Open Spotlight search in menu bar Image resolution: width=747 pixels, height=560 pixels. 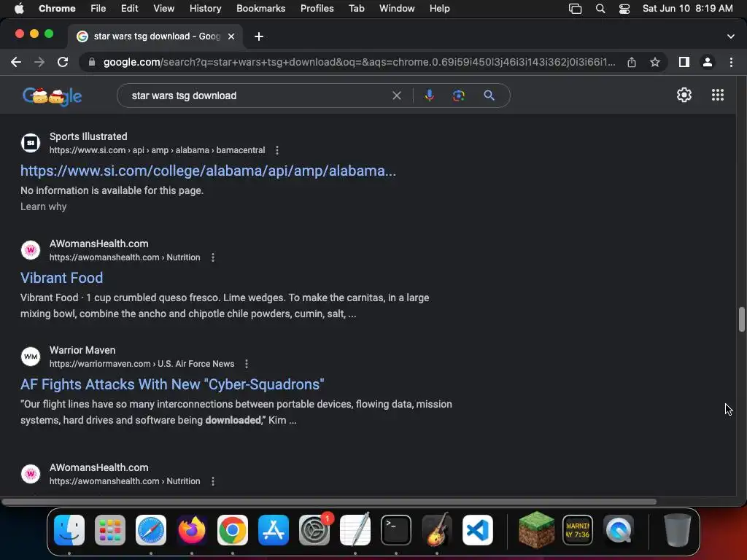point(600,9)
